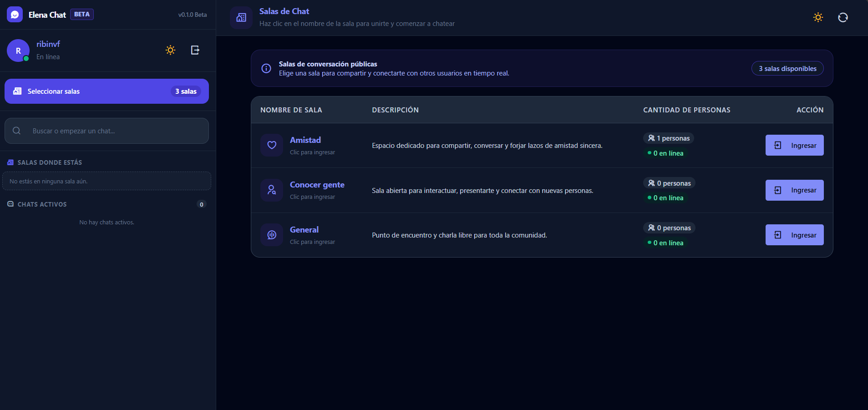Click the 'No estás en ninguna sala aún.' notice
The image size is (868, 410).
pos(107,181)
